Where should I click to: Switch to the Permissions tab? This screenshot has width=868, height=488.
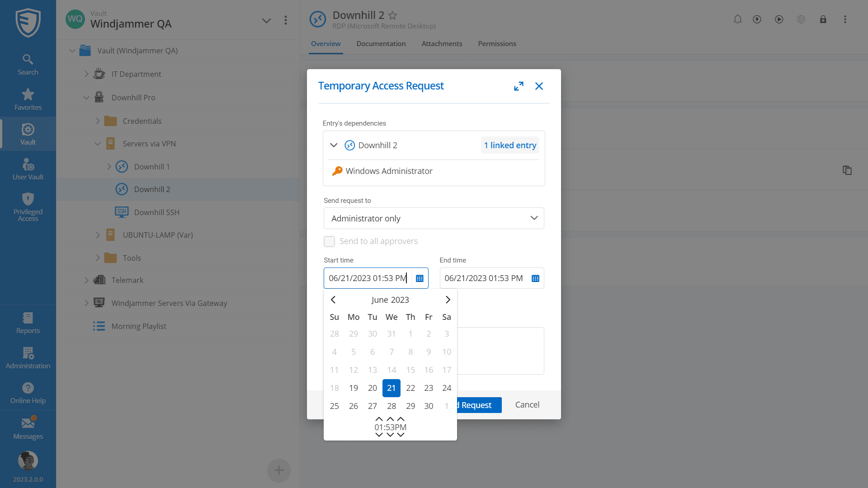tap(497, 44)
